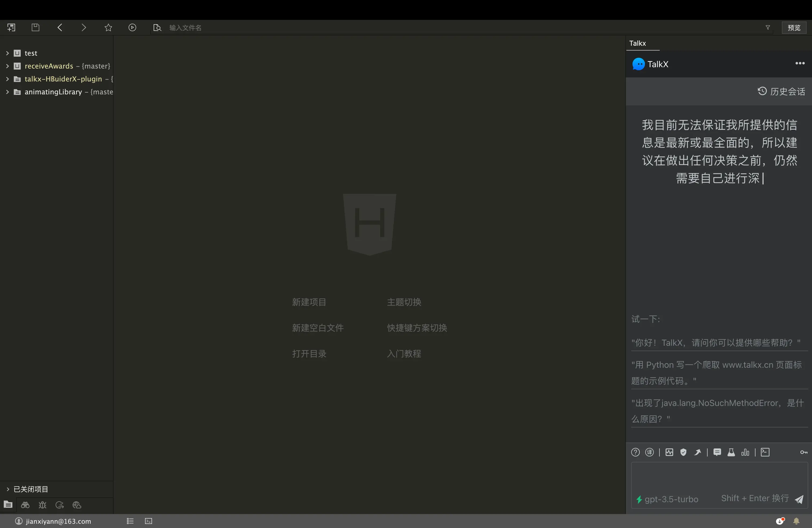
Task: Click the filter funnel icon in toolbar
Action: (768, 28)
